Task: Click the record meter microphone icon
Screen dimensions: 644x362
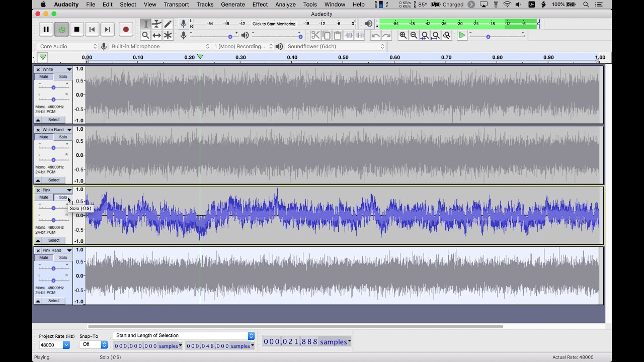Action: click(x=184, y=24)
